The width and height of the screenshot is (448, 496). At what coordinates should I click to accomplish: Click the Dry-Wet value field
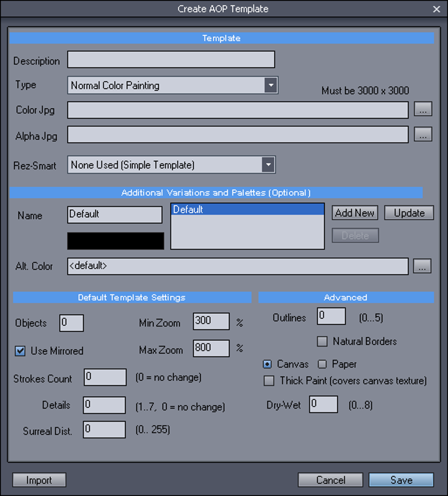(x=323, y=404)
